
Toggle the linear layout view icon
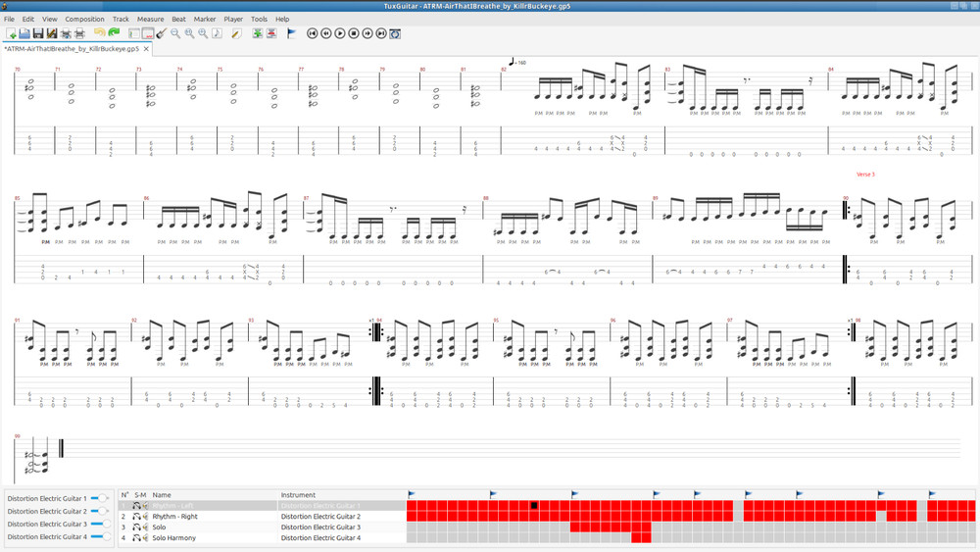(148, 33)
